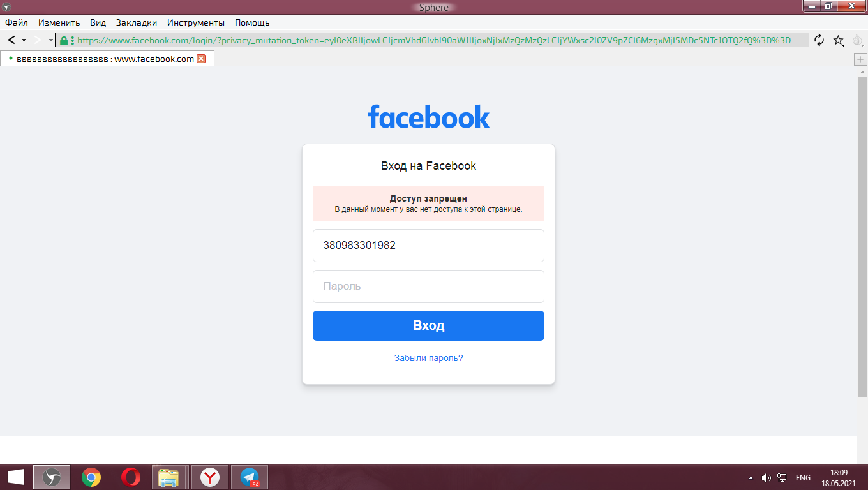Viewport: 868px width, 490px height.
Task: Follow the Забыли пароль? link
Action: 428,358
